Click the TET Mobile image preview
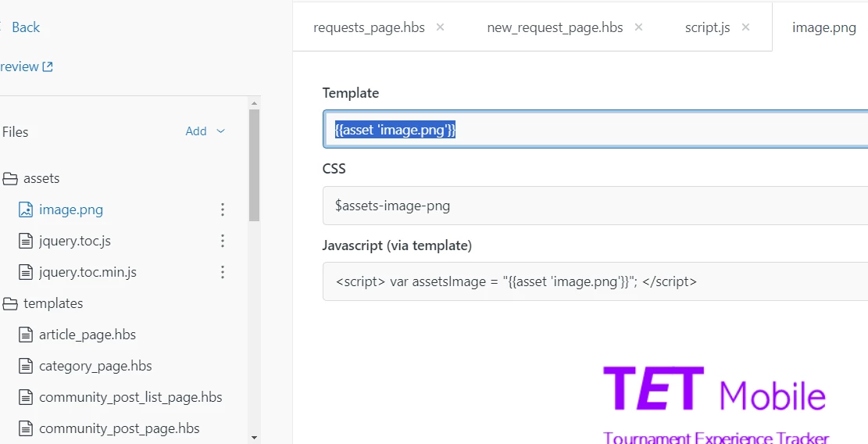 click(715, 404)
